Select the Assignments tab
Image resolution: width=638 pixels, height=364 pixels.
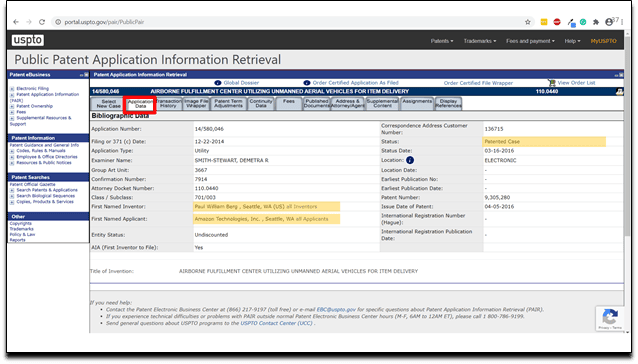(417, 104)
